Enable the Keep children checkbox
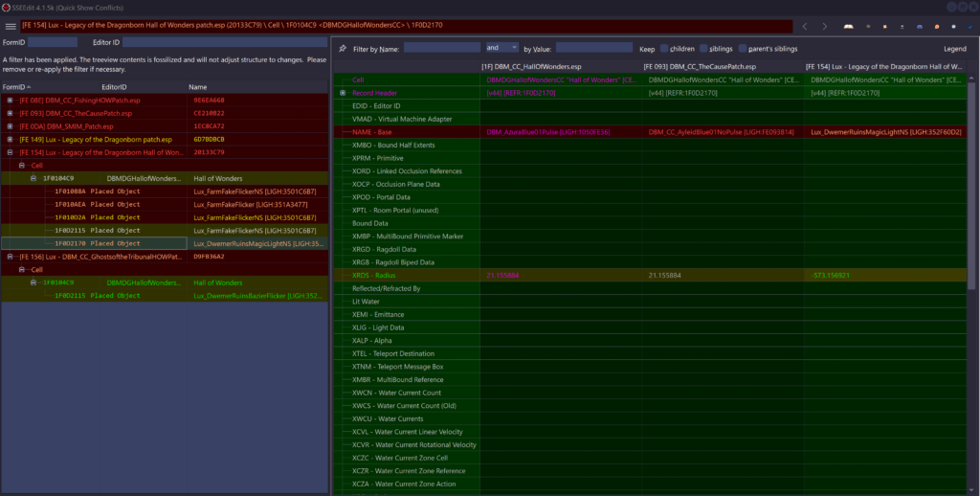This screenshot has height=496, width=980. coord(664,48)
